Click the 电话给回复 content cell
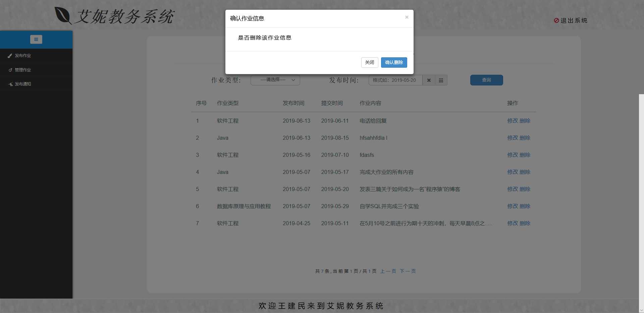This screenshot has height=313, width=644. pyautogui.click(x=373, y=121)
